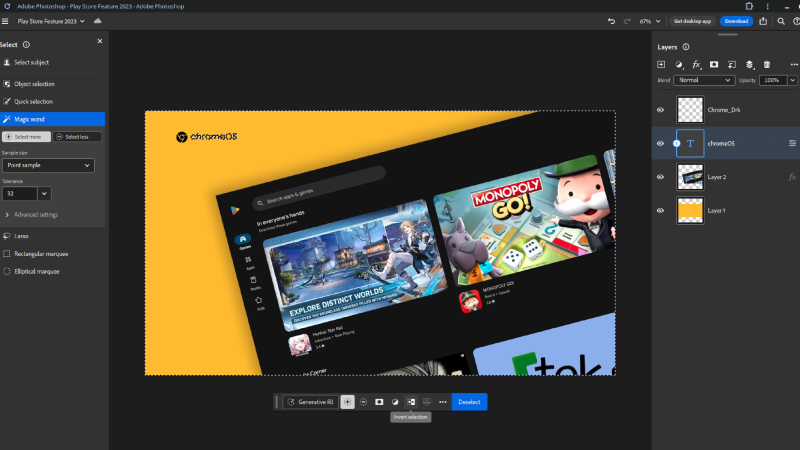Hide Layer 2
The height and width of the screenshot is (450, 800).
tap(660, 177)
